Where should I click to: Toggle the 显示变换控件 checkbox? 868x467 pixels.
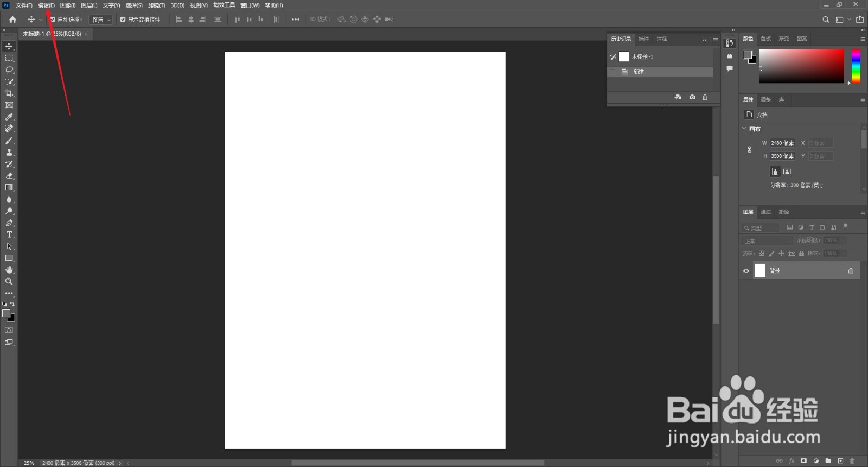click(x=123, y=20)
